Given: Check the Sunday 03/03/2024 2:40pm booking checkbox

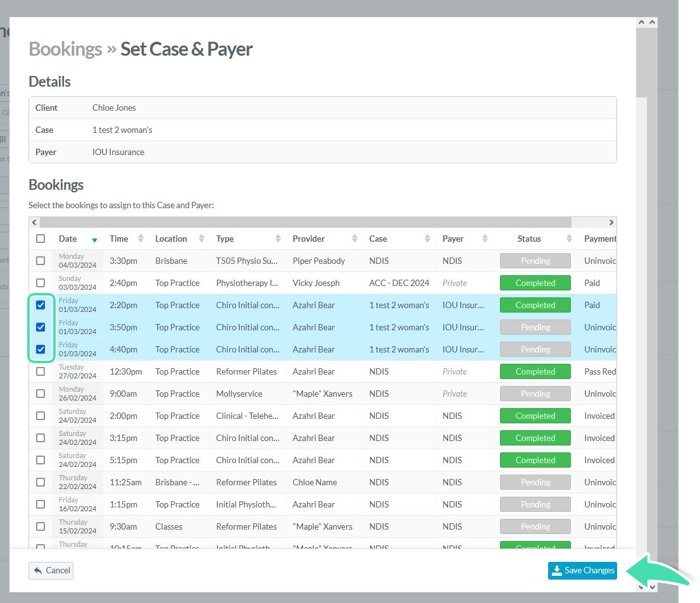Looking at the screenshot, I should (41, 283).
